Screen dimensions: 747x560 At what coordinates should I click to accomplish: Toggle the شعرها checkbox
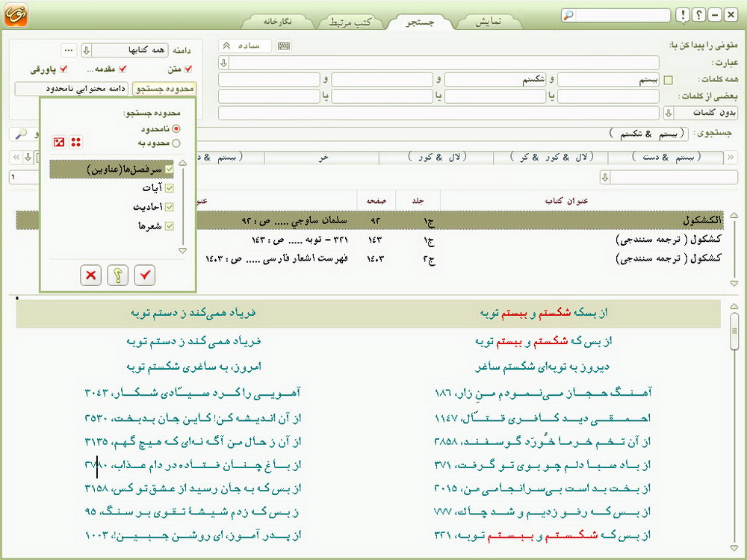coord(169,226)
